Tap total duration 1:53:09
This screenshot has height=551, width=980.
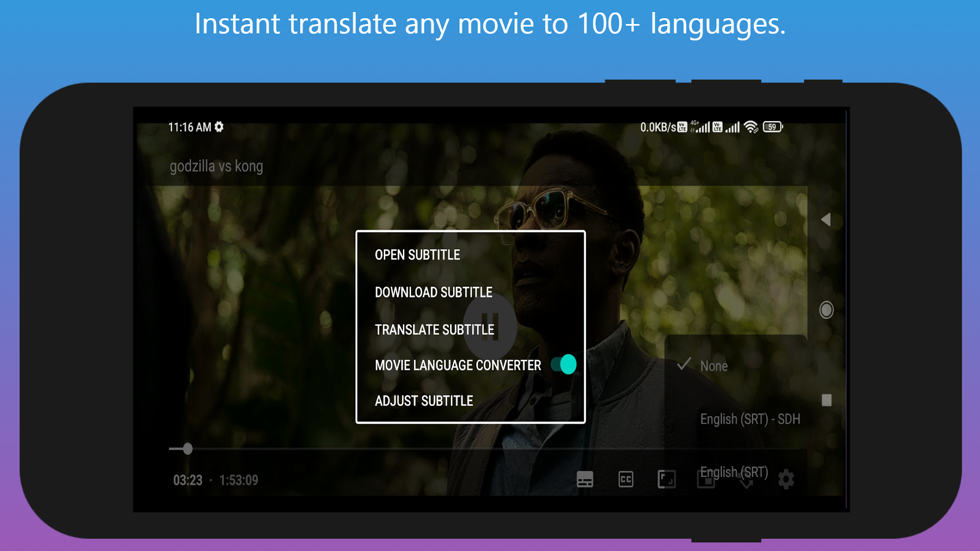click(238, 480)
